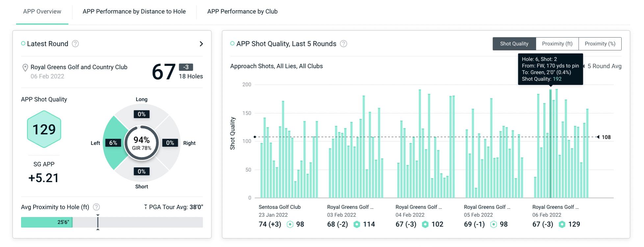Click the Short 0% segment label
The width and height of the screenshot is (644, 247).
142,172
